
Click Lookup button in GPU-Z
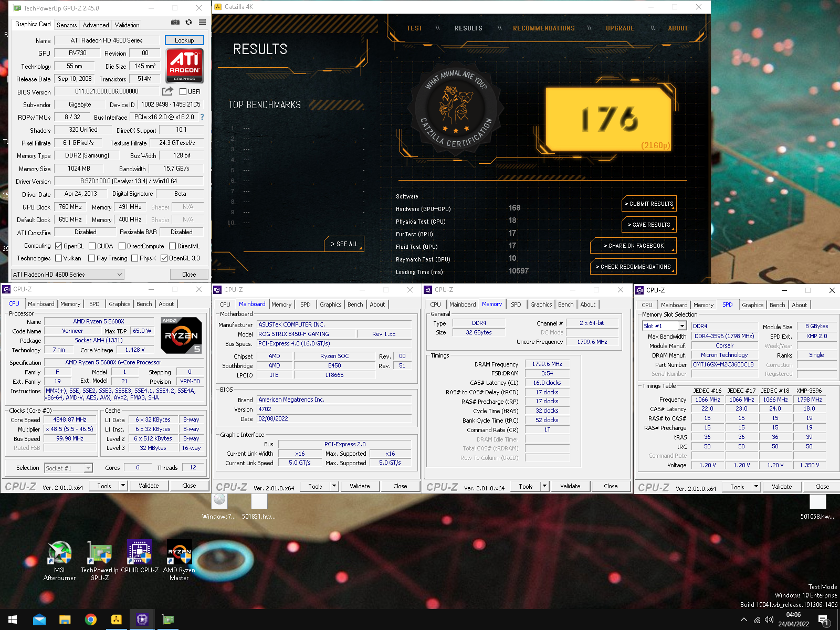click(184, 40)
